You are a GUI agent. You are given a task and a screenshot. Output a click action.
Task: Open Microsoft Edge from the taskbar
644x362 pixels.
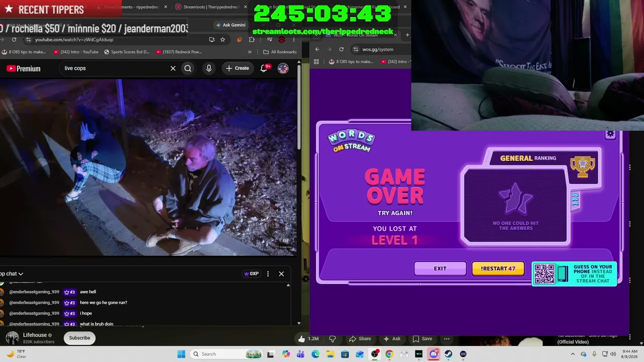(x=315, y=354)
